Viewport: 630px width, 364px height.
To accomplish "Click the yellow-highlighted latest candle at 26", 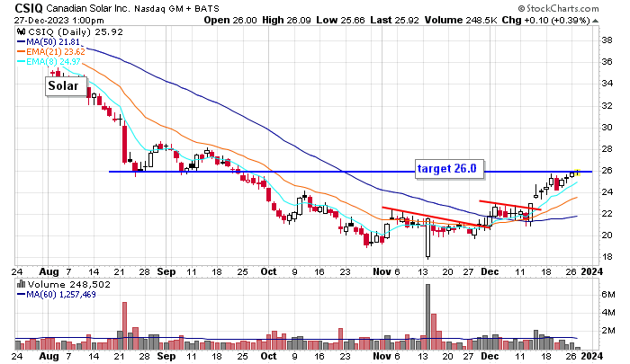I will [x=578, y=173].
